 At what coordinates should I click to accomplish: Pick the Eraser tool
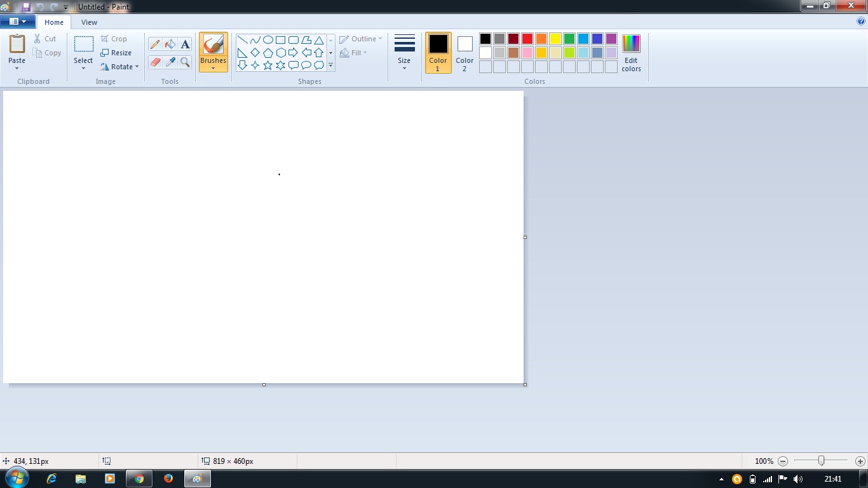point(155,62)
